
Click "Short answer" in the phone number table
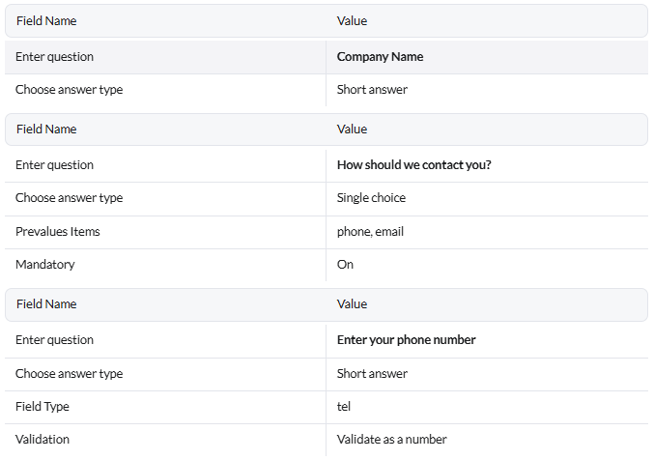click(372, 374)
